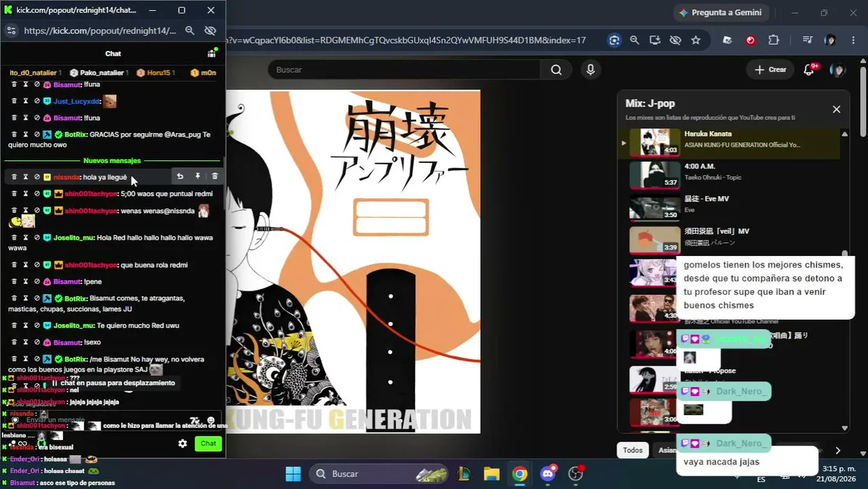Reply to nissnda's "hola ya llegué" message

coord(180,177)
